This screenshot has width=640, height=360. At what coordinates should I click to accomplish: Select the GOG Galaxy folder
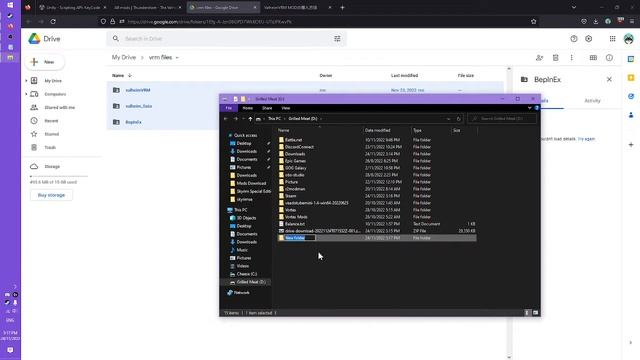pyautogui.click(x=296, y=168)
